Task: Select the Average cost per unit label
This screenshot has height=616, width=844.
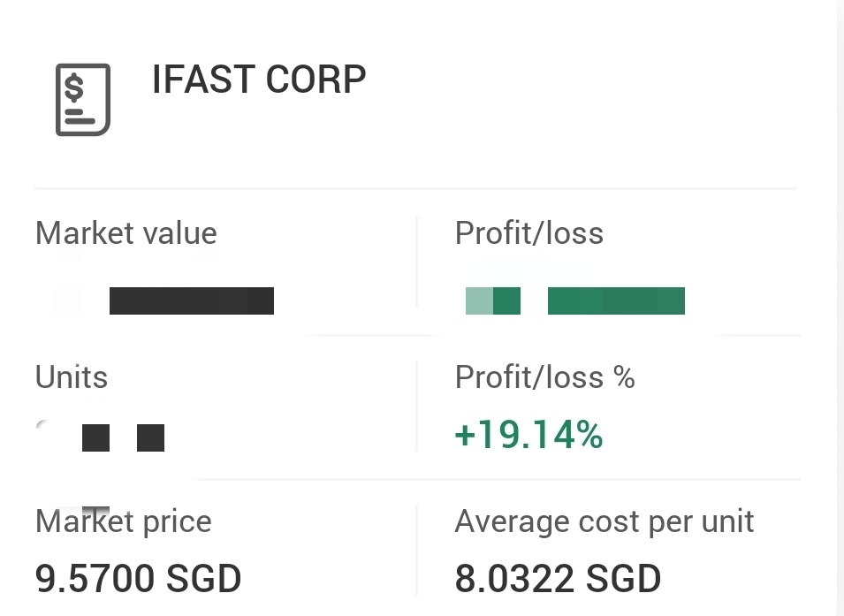Action: tap(604, 521)
